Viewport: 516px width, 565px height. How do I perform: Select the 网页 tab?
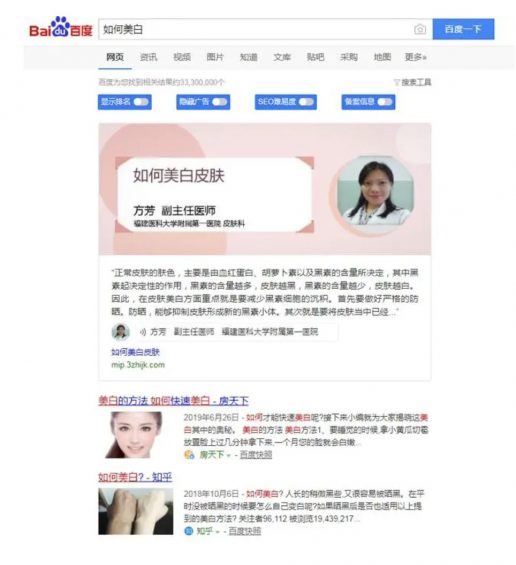point(115,57)
